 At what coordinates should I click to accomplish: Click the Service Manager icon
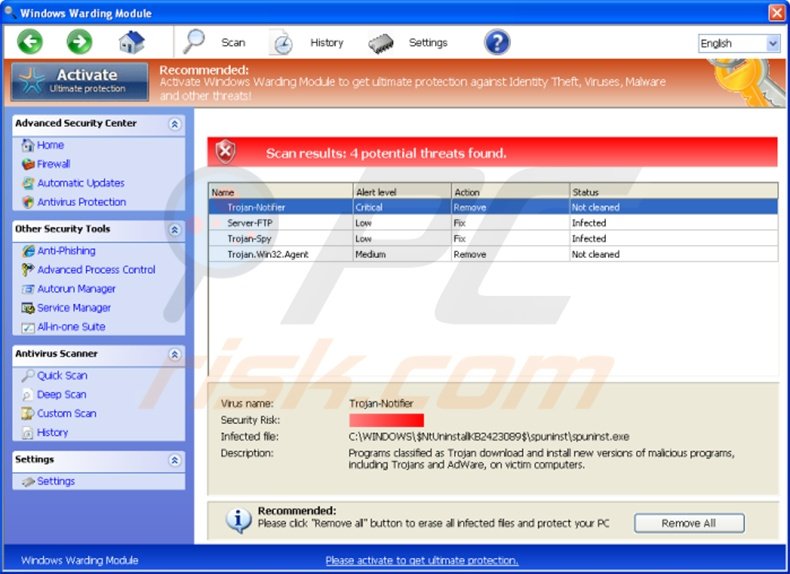point(28,308)
